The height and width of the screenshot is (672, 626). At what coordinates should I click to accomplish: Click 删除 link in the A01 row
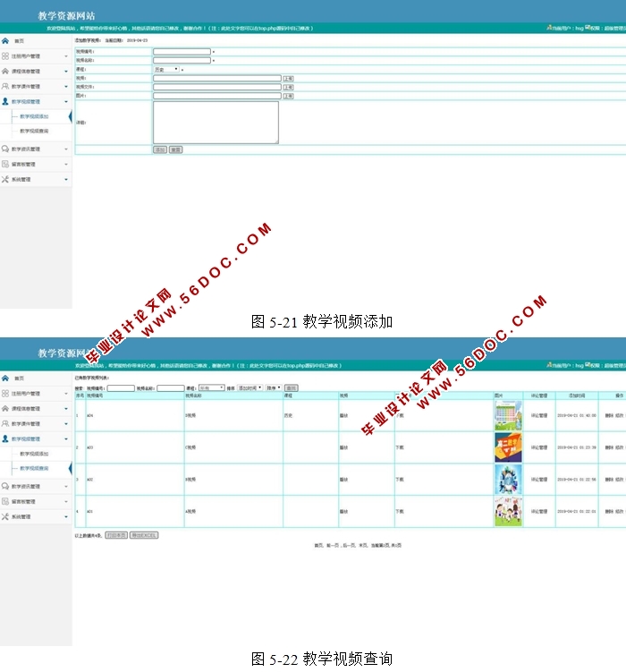(x=609, y=512)
